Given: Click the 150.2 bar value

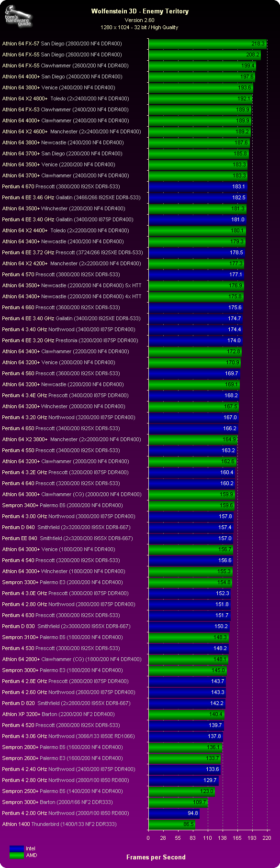Looking at the screenshot, I should tap(221, 626).
